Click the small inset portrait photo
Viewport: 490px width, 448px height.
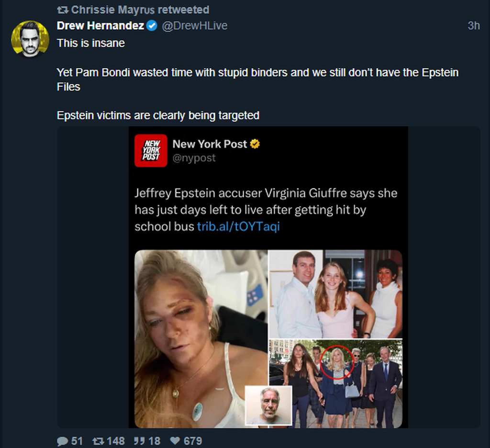coord(268,405)
